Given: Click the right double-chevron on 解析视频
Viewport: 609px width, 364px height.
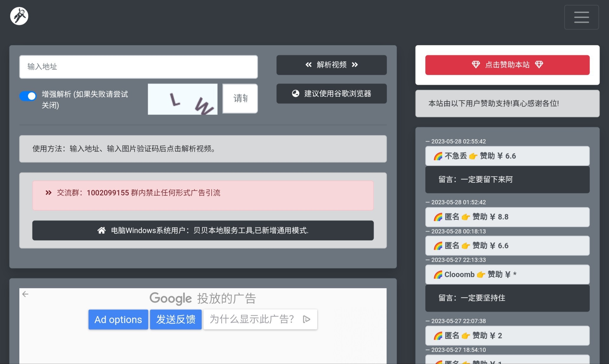Looking at the screenshot, I should tap(355, 65).
